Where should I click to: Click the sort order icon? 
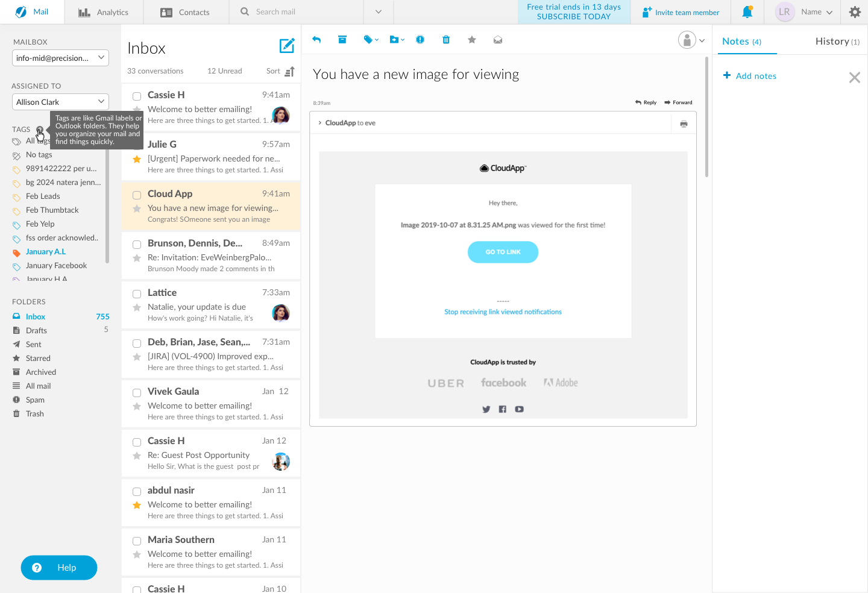289,71
